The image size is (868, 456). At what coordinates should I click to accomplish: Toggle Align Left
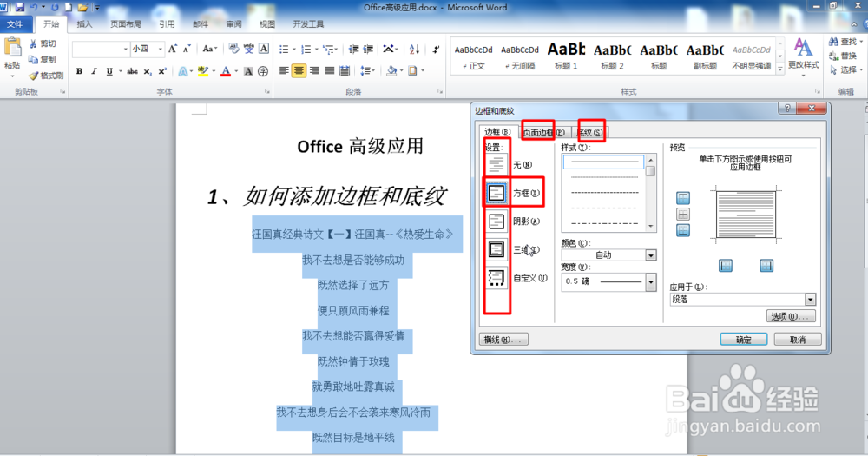click(x=284, y=71)
